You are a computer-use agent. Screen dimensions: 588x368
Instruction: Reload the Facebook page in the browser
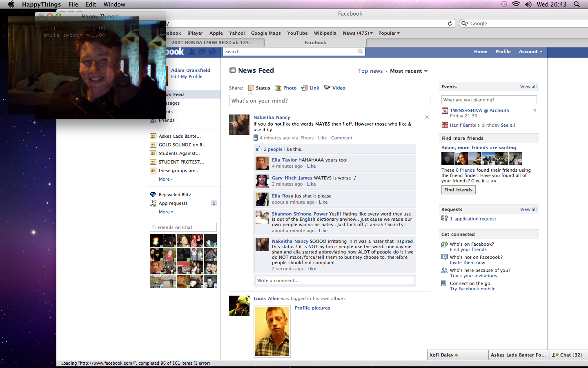point(450,23)
